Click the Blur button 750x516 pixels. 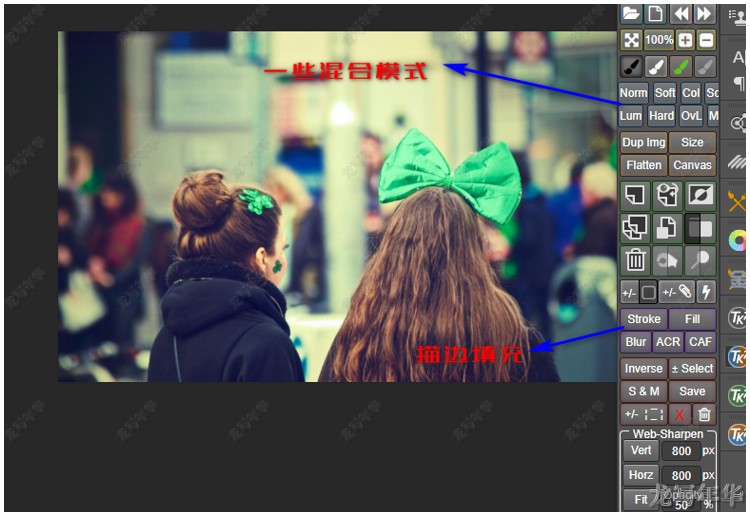point(636,342)
